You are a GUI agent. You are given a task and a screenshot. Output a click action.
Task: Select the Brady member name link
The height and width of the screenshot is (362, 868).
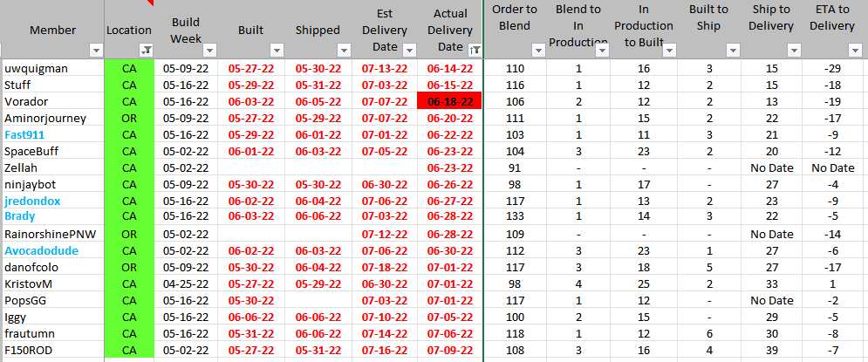[20, 217]
